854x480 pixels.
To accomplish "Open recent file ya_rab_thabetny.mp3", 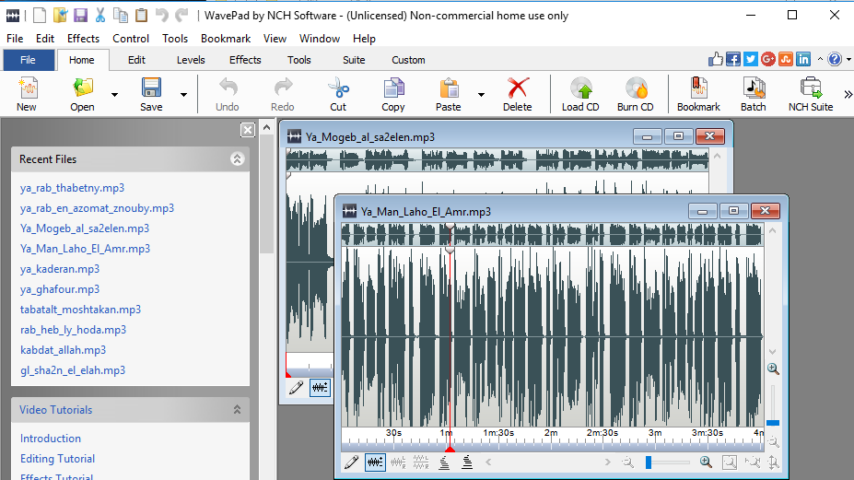I will [72, 188].
